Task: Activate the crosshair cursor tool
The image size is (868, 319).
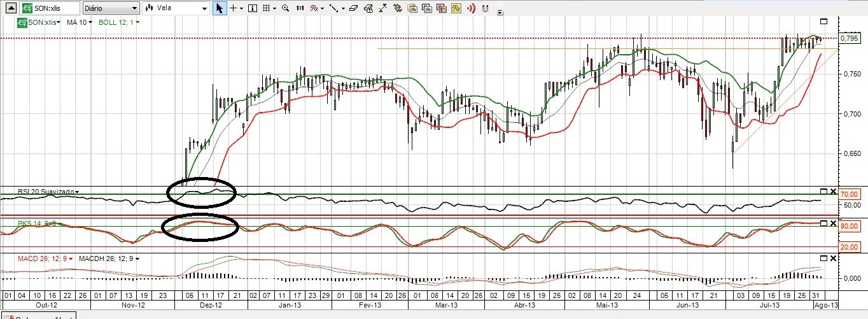Action: pos(234,8)
